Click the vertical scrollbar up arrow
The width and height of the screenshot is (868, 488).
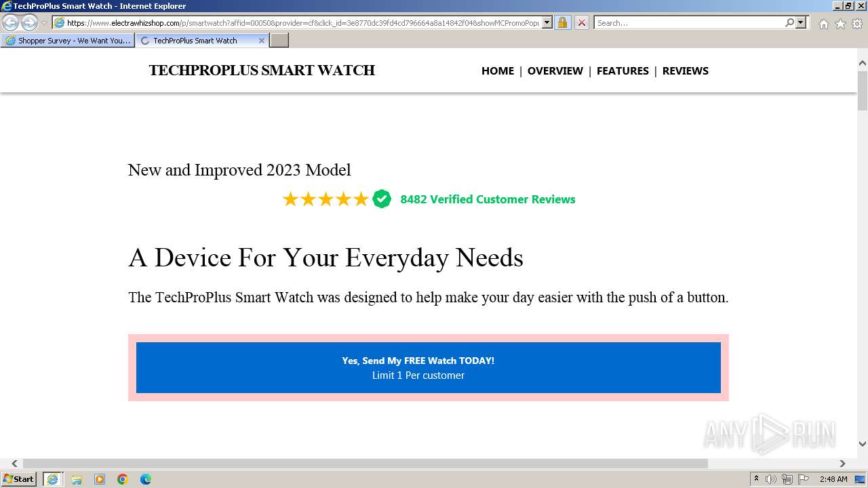coord(863,63)
